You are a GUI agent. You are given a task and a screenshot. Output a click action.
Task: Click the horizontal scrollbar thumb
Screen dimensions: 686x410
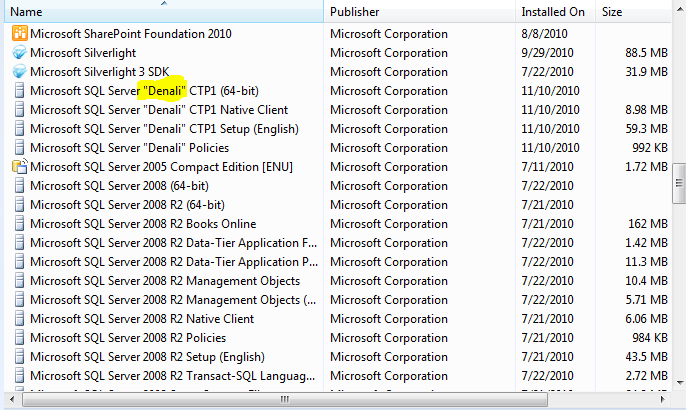(x=285, y=399)
